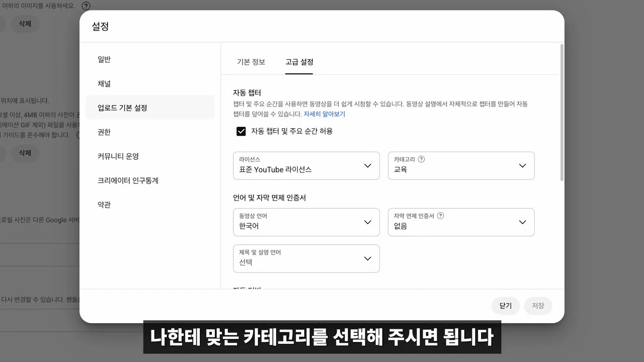Open the 채널 settings section
Screen dimensions: 644x362
click(x=150, y=83)
